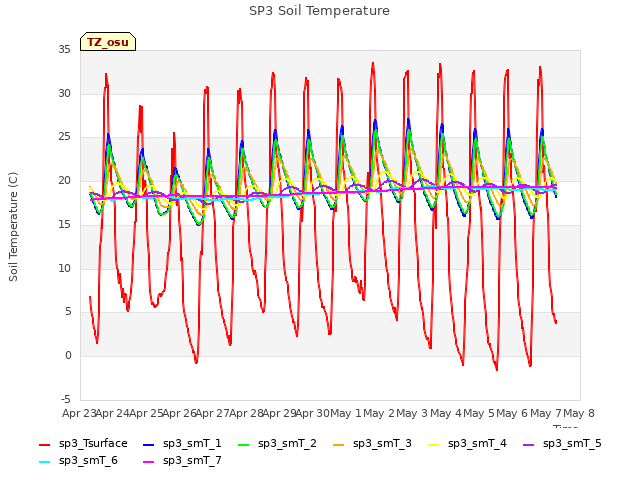
Task: Click the Apr 26 x-axis tick label
Action: (179, 413)
